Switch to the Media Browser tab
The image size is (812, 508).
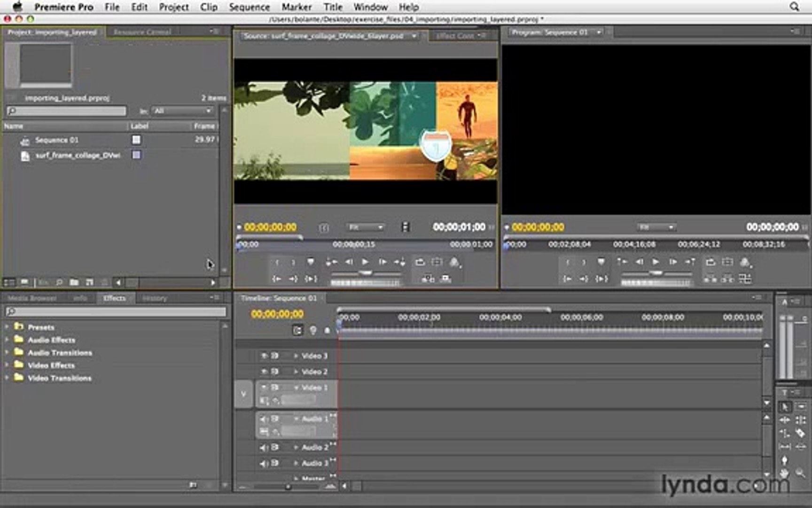point(32,298)
